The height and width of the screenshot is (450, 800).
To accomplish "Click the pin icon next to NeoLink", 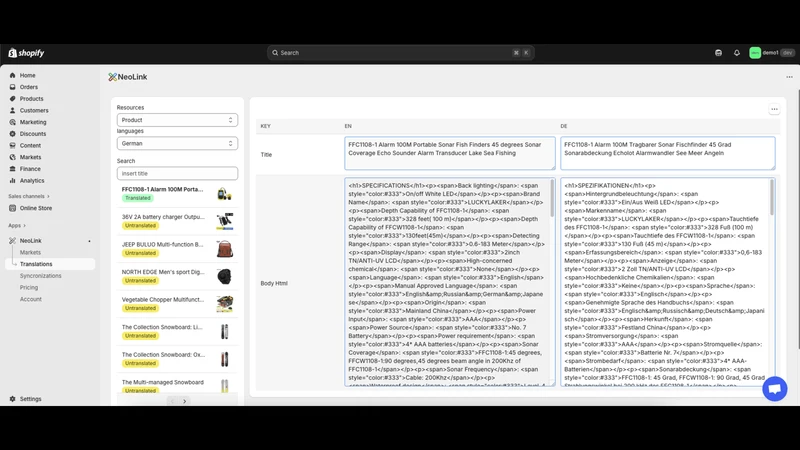I will pyautogui.click(x=89, y=241).
